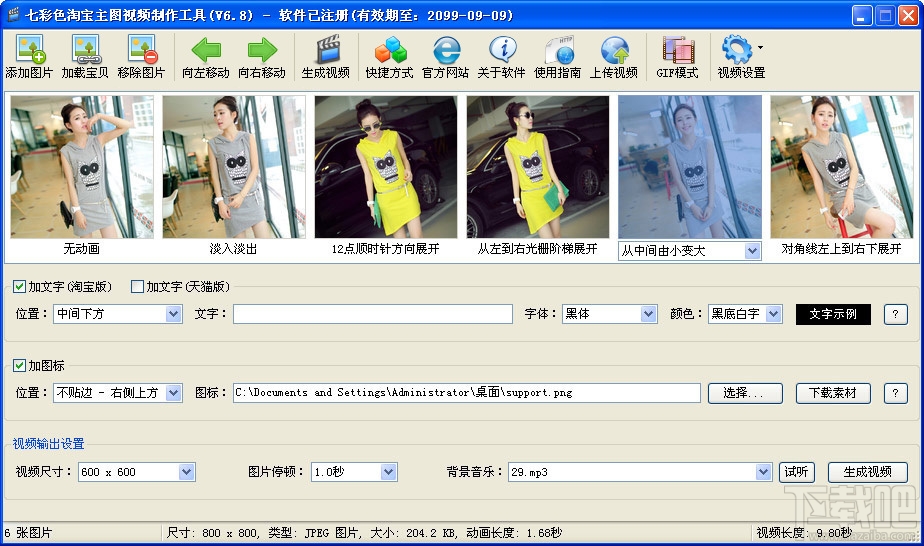Select the 移除图片 remove image icon
Viewport: 924px width, 546px height.
(141, 57)
